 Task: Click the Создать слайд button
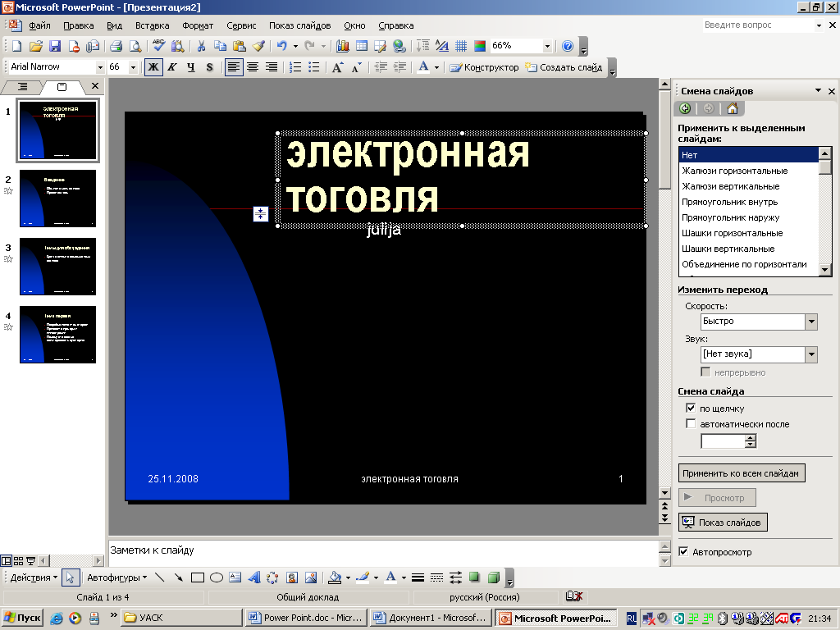coord(564,67)
